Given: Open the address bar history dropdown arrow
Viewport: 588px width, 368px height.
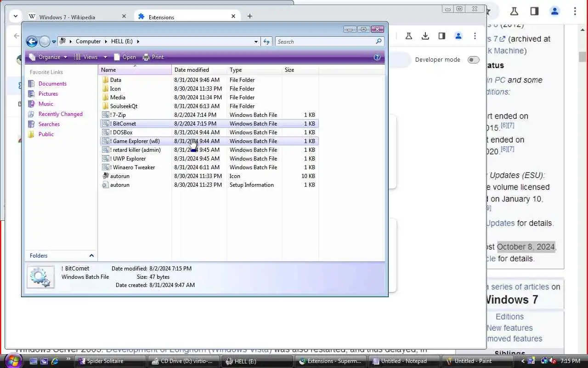Looking at the screenshot, I should pos(256,41).
